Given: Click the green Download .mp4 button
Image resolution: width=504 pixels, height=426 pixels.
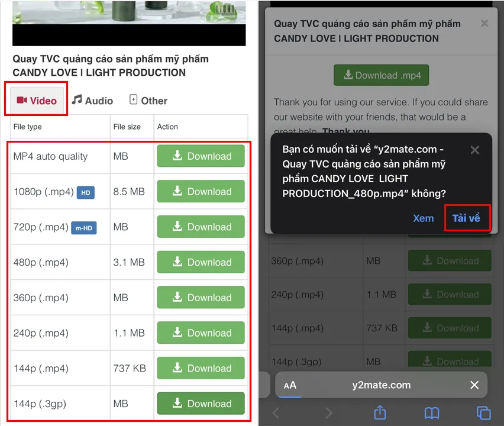Looking at the screenshot, I should click(381, 75).
